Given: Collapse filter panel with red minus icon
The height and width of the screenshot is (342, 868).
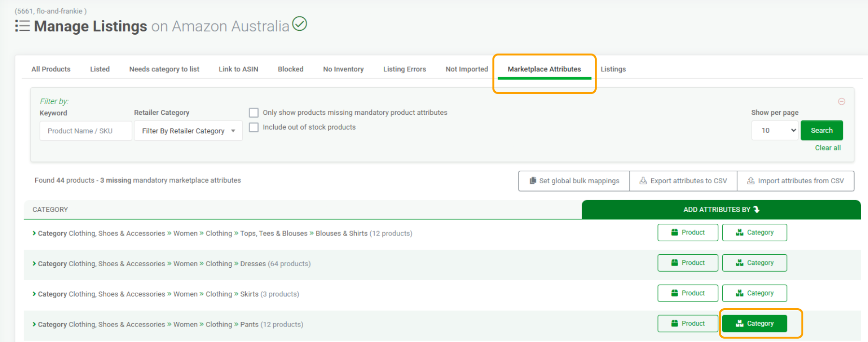Looking at the screenshot, I should [x=841, y=101].
